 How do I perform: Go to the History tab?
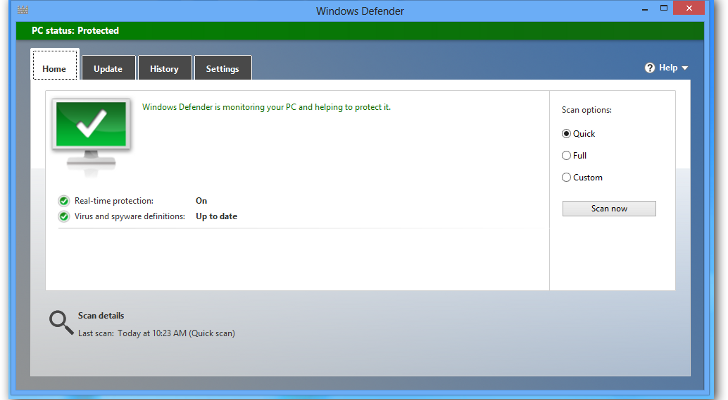pos(164,68)
